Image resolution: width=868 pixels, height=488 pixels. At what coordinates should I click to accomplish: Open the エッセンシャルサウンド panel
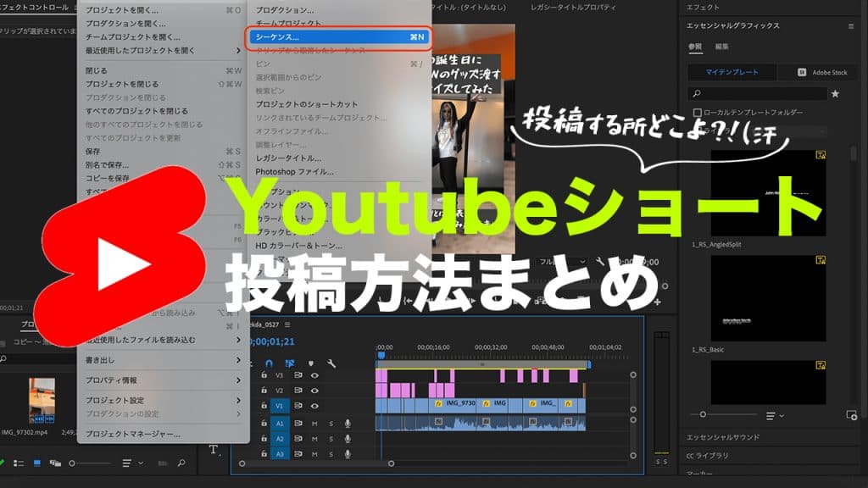(723, 437)
